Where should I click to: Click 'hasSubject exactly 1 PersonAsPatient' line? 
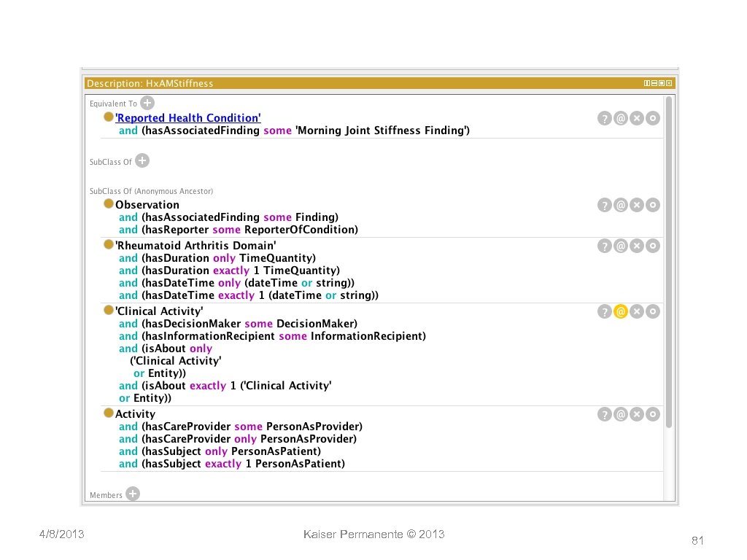coord(232,464)
